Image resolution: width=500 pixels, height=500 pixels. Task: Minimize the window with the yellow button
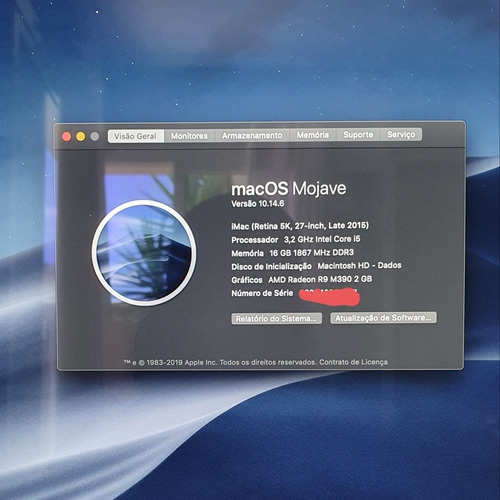pos(81,137)
